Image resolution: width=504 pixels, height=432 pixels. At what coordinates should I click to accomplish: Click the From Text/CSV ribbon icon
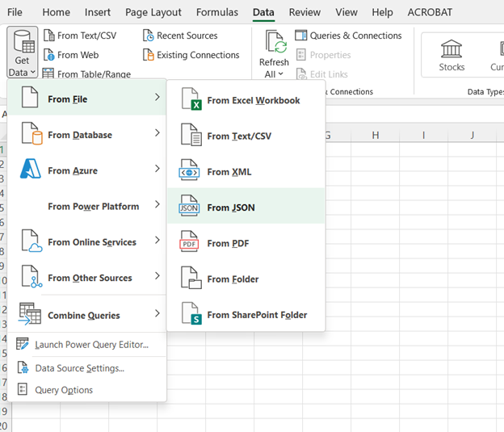tap(48, 36)
